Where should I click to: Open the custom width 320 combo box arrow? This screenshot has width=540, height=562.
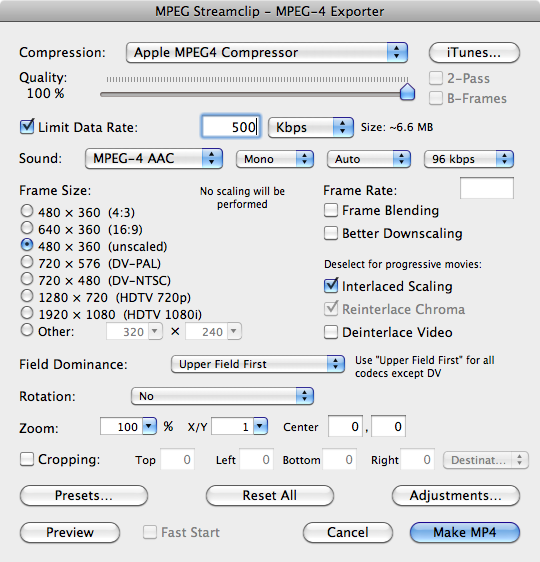(x=155, y=331)
